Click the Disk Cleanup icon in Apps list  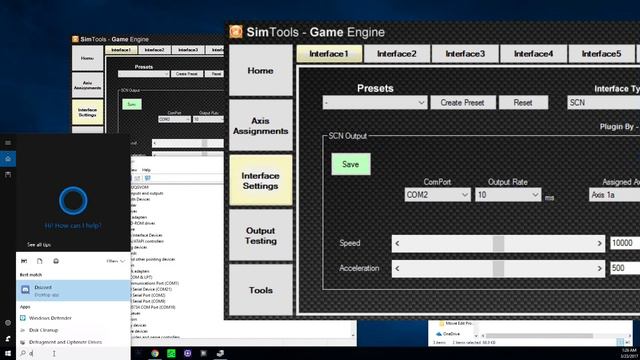click(x=23, y=330)
